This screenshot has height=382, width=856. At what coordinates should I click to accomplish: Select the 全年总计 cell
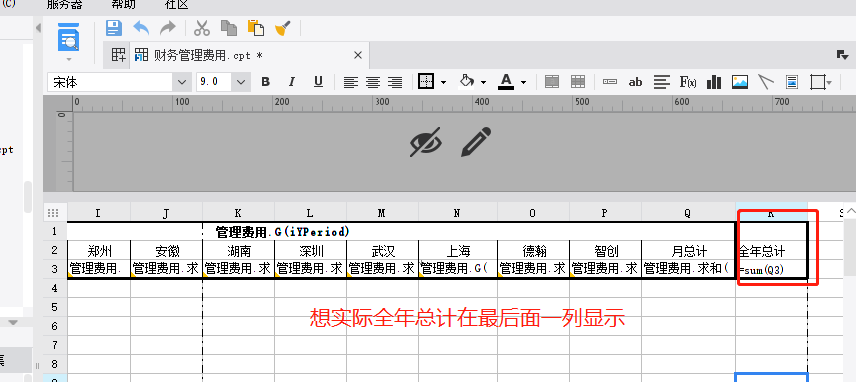(771, 251)
